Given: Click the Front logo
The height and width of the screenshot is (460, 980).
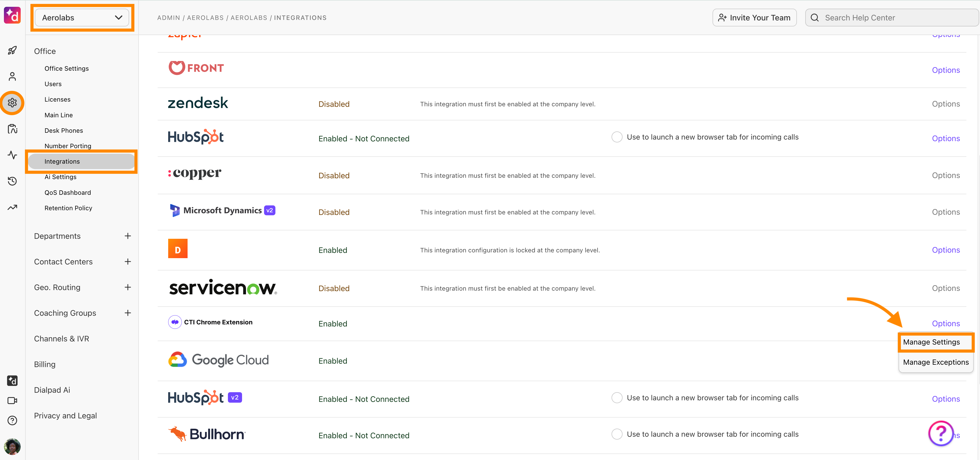Looking at the screenshot, I should point(196,68).
